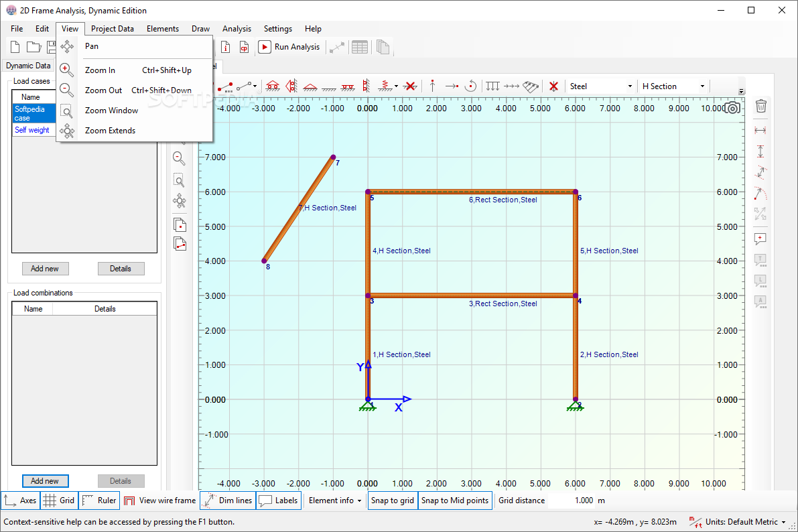Capture a screenshot with the camera icon

tap(732, 108)
